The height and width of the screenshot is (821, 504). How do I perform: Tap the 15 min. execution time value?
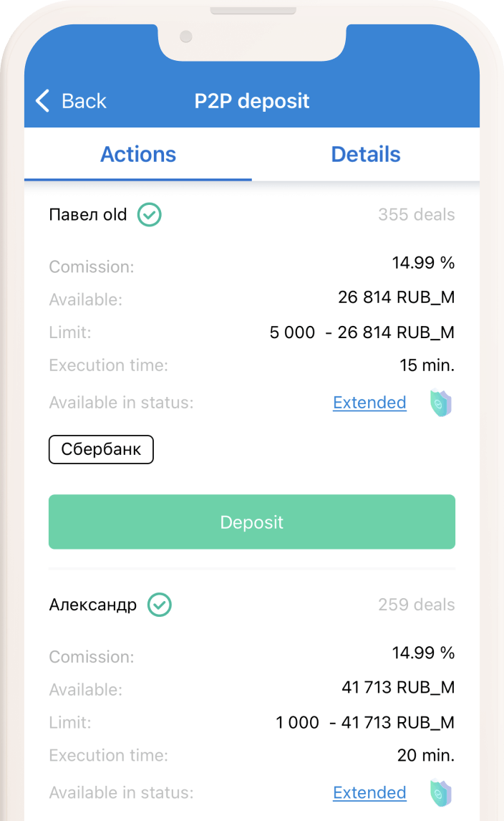tap(427, 365)
